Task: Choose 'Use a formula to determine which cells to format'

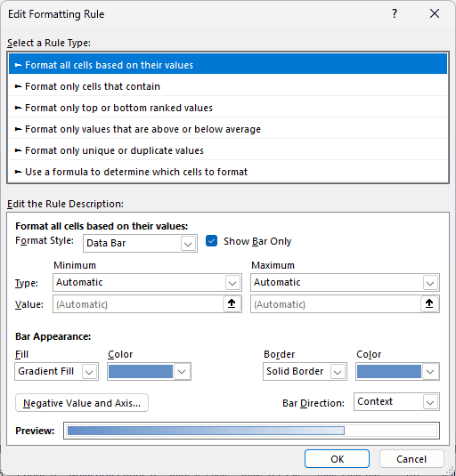Action: pyautogui.click(x=228, y=171)
